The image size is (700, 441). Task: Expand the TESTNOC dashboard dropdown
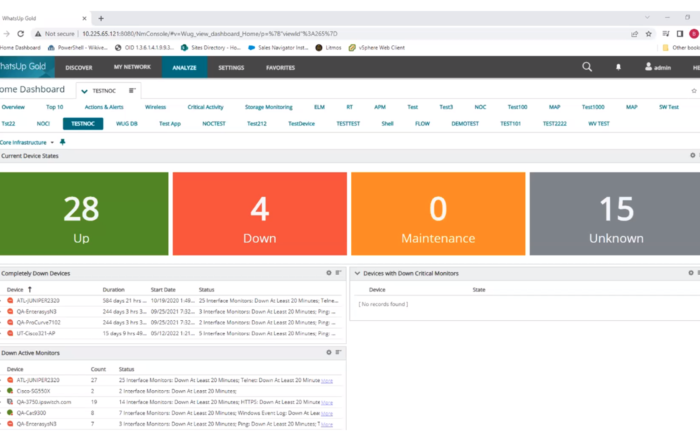pyautogui.click(x=84, y=91)
